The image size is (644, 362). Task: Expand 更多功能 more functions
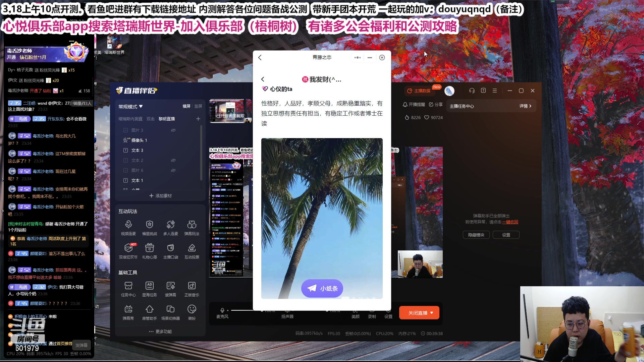160,331
